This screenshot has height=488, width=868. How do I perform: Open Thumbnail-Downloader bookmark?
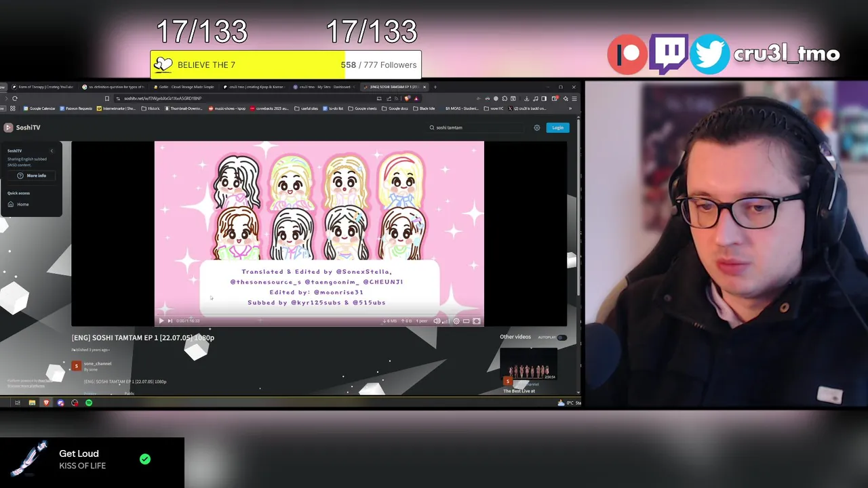pos(184,108)
